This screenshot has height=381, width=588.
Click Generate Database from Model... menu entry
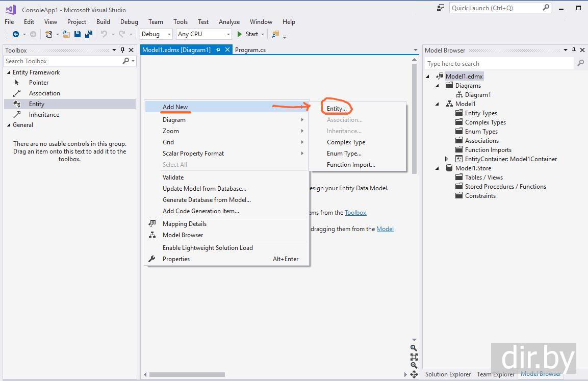coord(207,200)
